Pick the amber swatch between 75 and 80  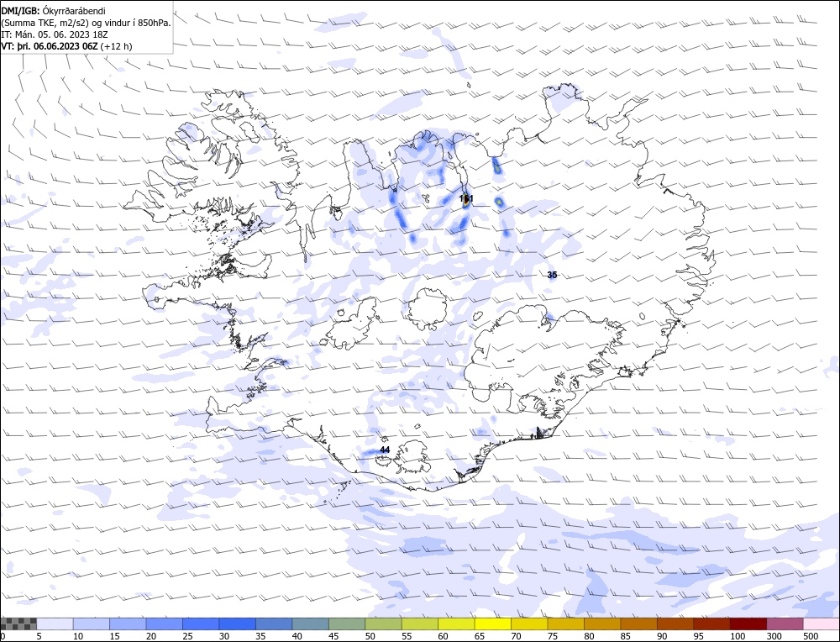(x=565, y=624)
